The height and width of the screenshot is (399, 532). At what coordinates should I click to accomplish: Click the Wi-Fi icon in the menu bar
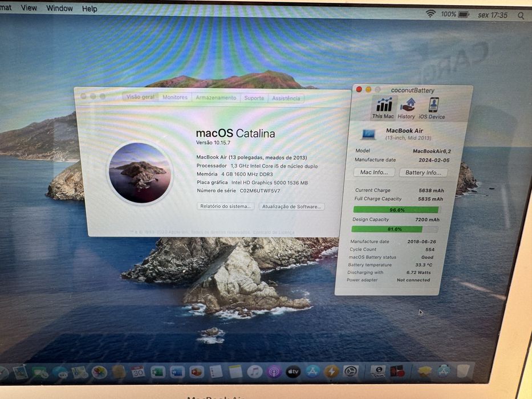[431, 14]
